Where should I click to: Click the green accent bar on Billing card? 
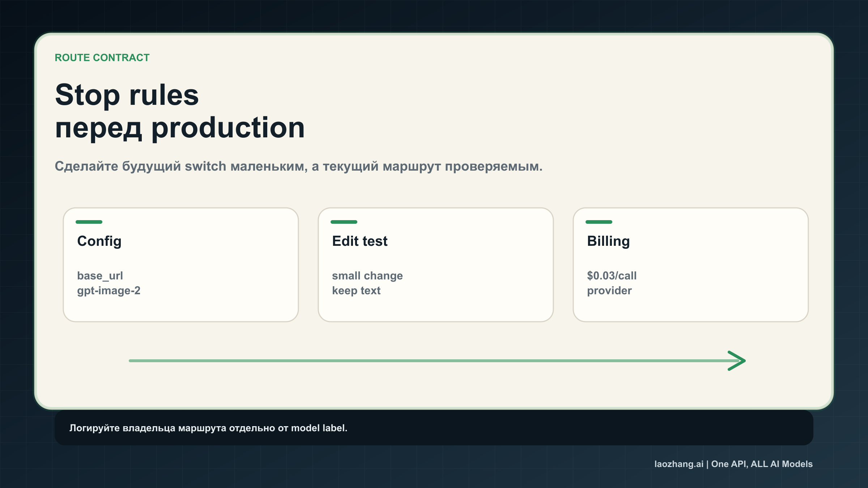pyautogui.click(x=599, y=222)
